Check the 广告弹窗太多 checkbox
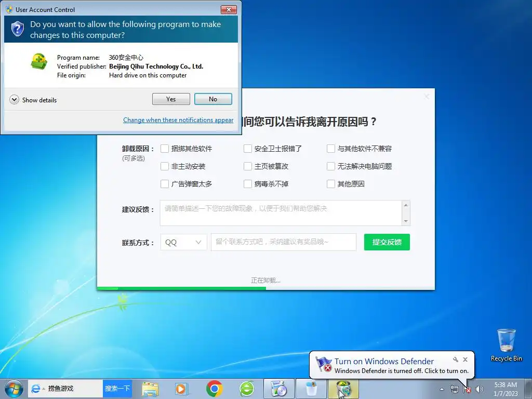The height and width of the screenshot is (399, 532). click(x=165, y=184)
